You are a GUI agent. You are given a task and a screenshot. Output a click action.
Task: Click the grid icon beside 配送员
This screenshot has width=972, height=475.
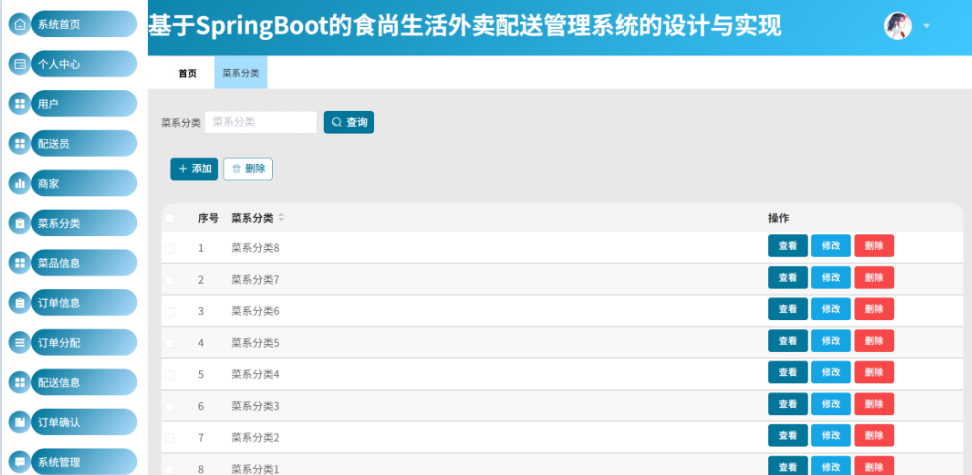pos(20,144)
